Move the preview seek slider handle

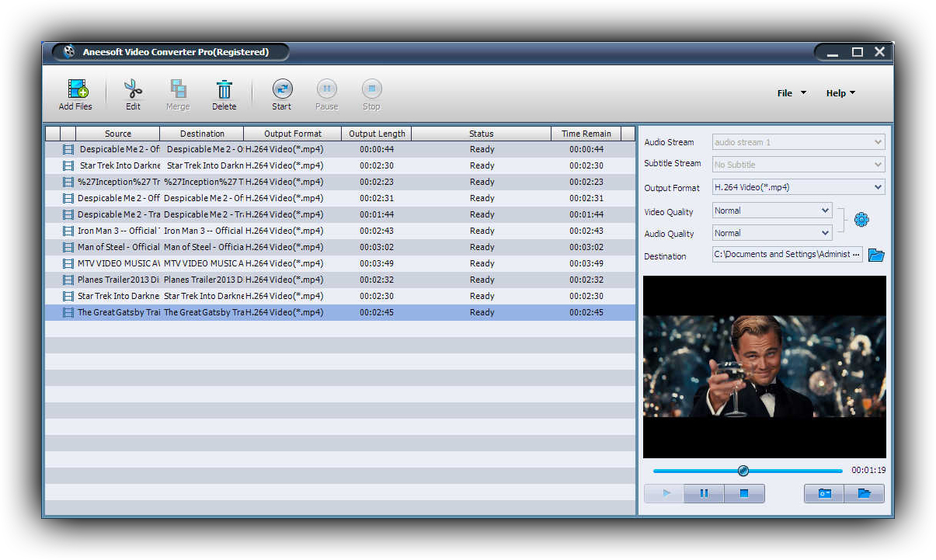tap(743, 471)
